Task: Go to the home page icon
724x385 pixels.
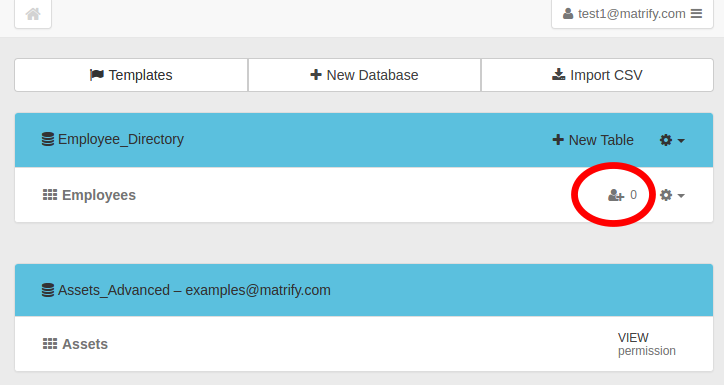Action: [x=33, y=14]
